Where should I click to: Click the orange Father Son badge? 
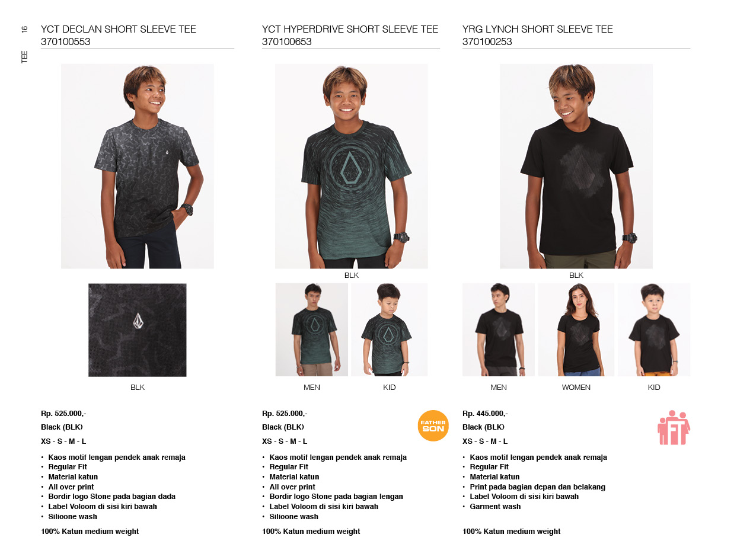pos(433,425)
